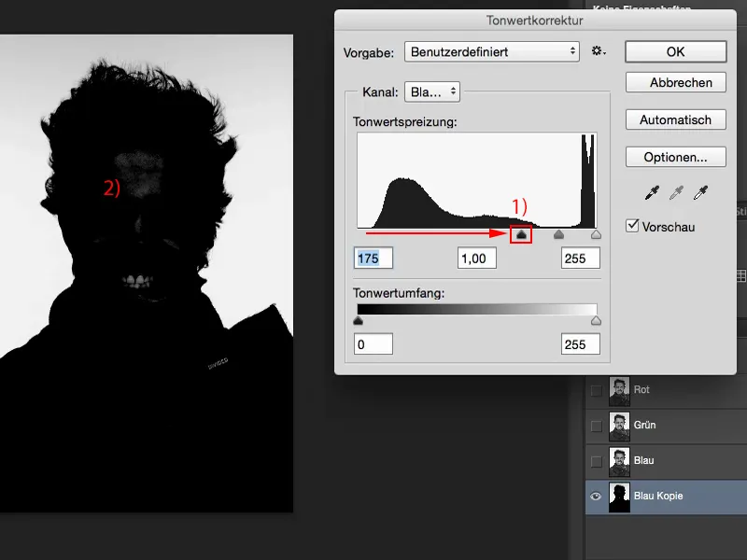747x560 pixels.
Task: Click the Rot channel name
Action: [x=641, y=389]
